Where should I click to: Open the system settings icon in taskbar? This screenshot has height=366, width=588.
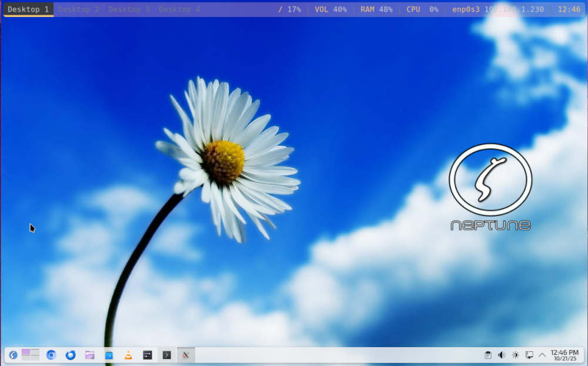point(148,355)
